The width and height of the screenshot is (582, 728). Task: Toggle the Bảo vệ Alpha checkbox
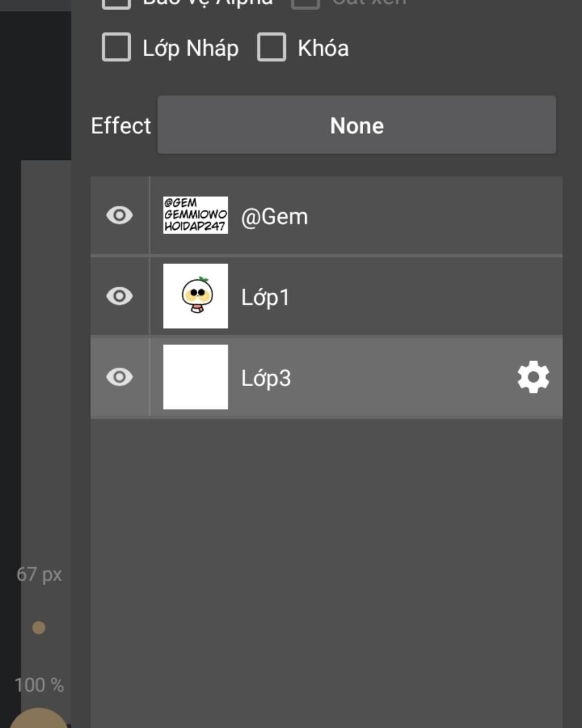click(117, 3)
